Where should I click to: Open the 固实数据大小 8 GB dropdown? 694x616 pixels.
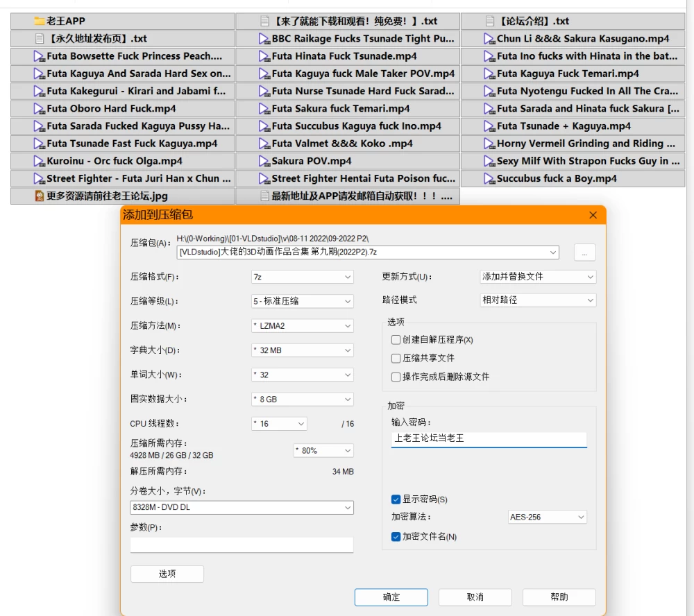click(303, 399)
